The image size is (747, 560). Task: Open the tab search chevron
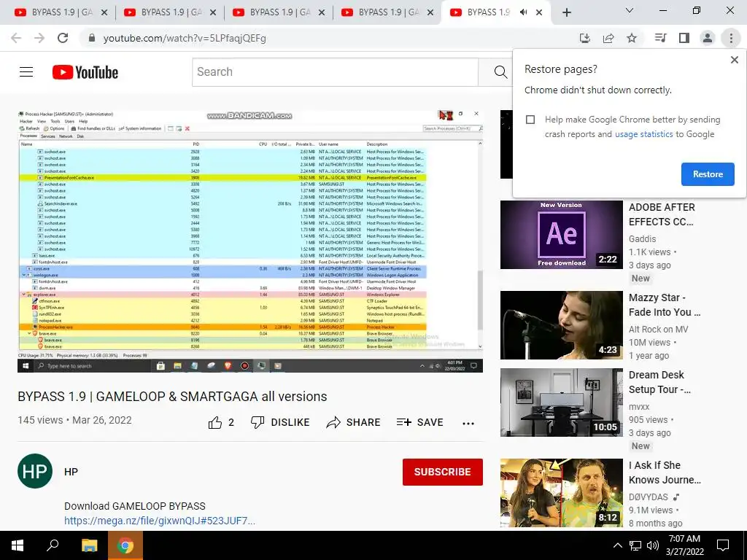tap(630, 10)
